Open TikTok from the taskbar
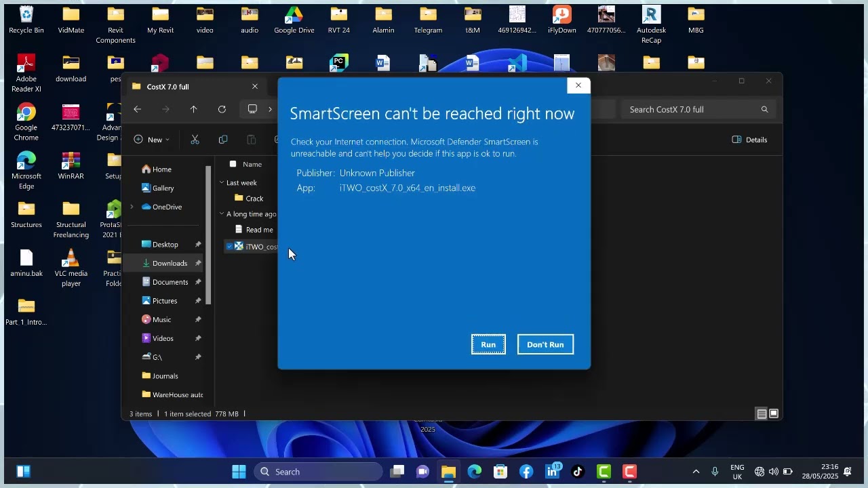The width and height of the screenshot is (868, 488). click(578, 472)
